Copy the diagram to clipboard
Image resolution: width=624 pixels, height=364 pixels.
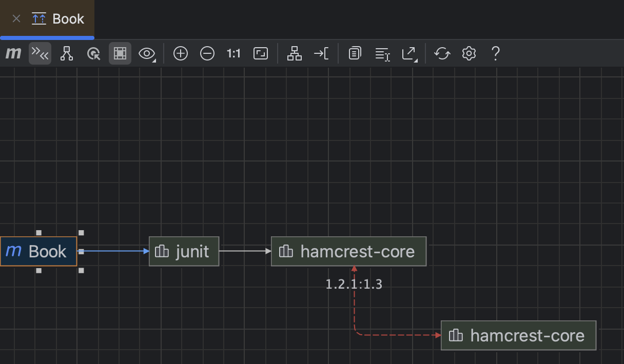pos(355,53)
